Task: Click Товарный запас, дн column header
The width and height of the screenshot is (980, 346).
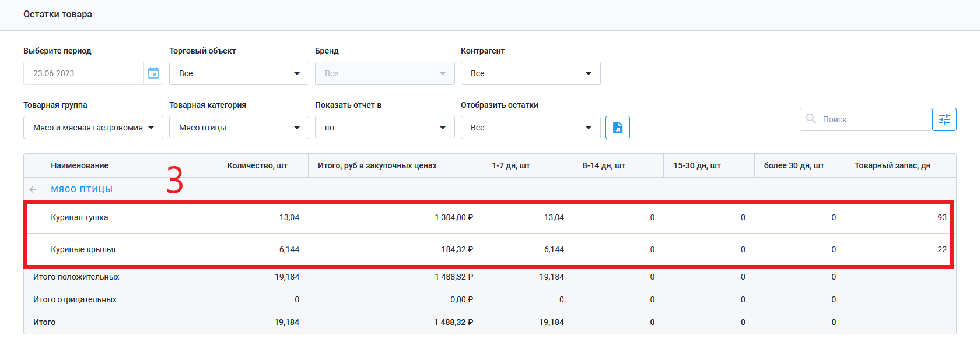Action: pyautogui.click(x=892, y=165)
